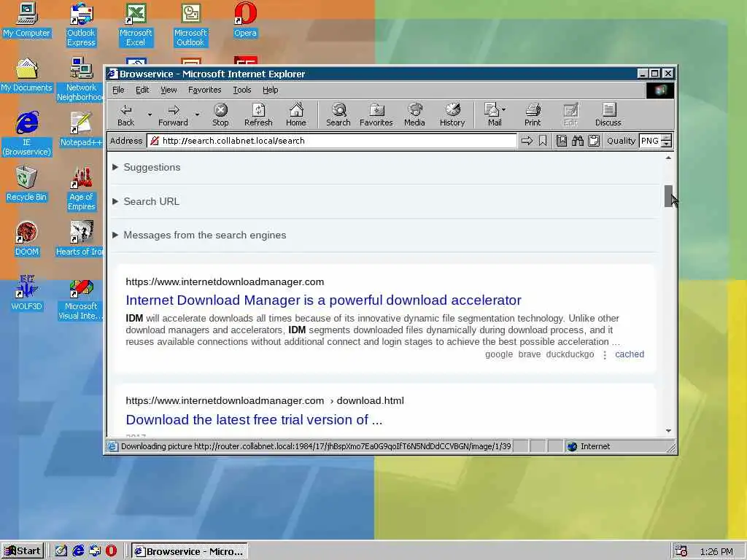Open the Media toolbar pane
Viewport: 747px width, 560px height.
414,115
